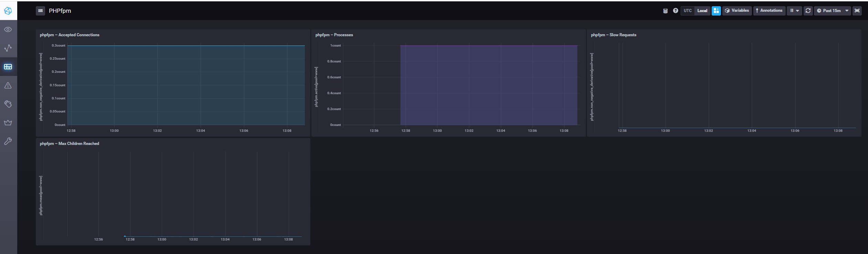Screen dimensions: 868x254
Task: Open Admin via the crown icon
Action: tap(8, 123)
